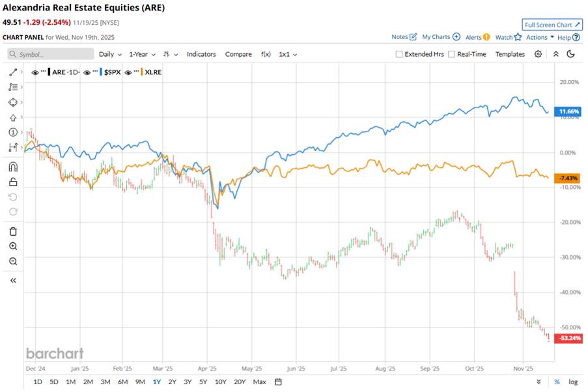This screenshot has height=392, width=588.
Task: Zoom out using the magnifier minus icon
Action: [x=13, y=261]
